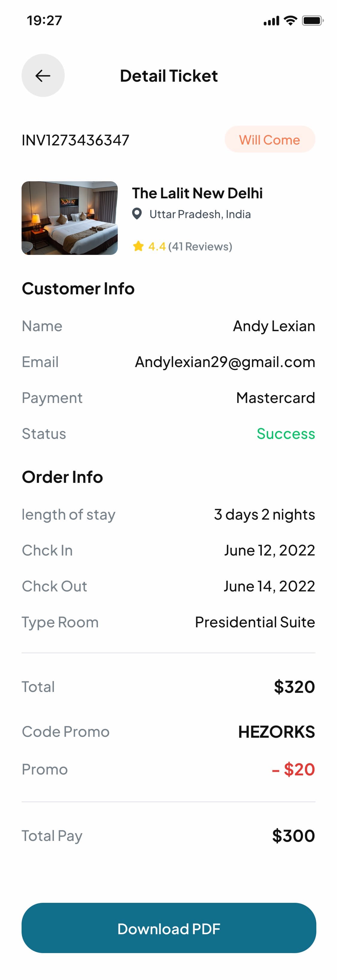The height and width of the screenshot is (980, 337).
Task: Go back using the arrow button
Action: tap(43, 75)
